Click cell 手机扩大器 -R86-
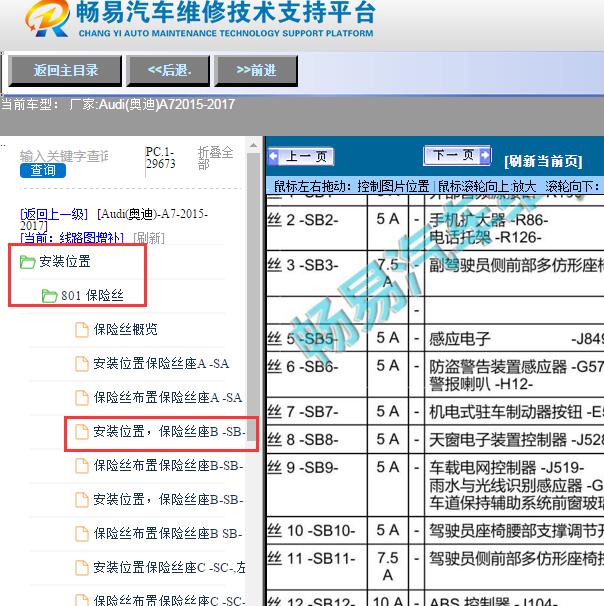 pyautogui.click(x=488, y=220)
